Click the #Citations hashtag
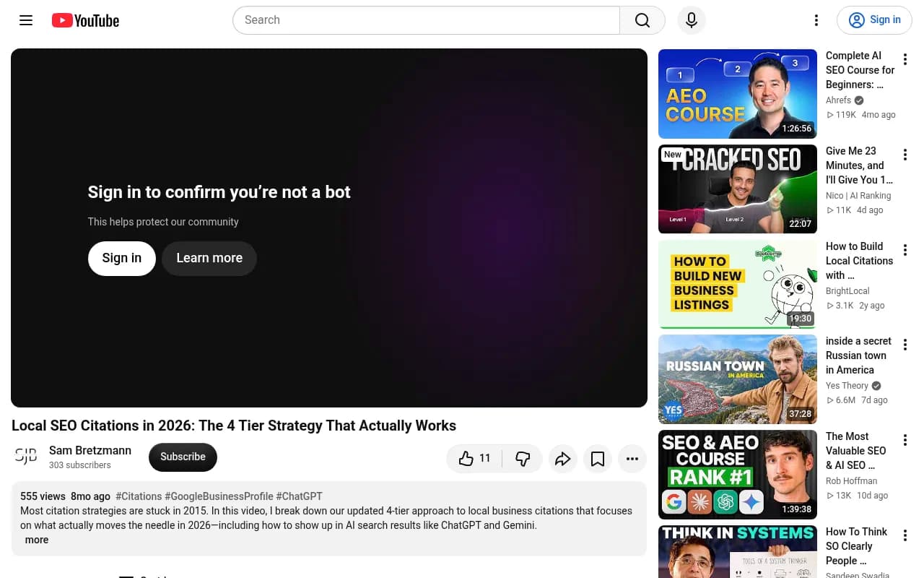Viewport: 924px width, 578px height. [139, 496]
